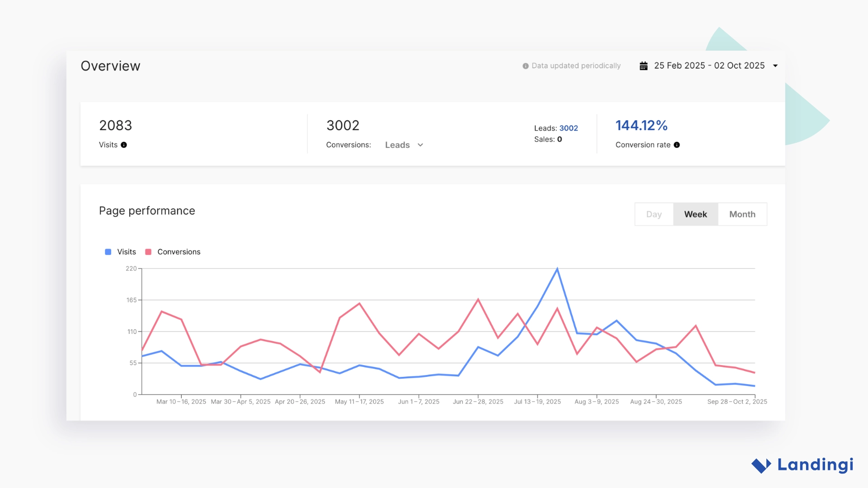Click the info icon next to Visits
The width and height of the screenshot is (868, 488).
click(x=125, y=145)
